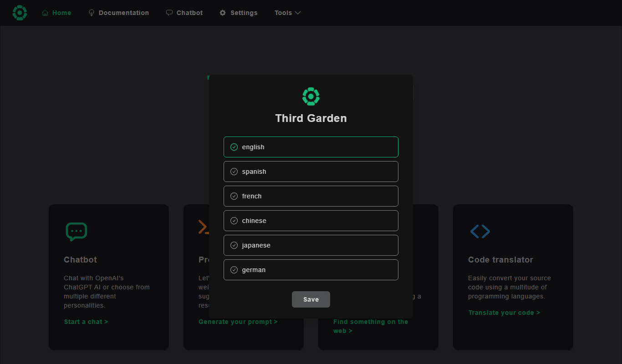Click the Third Garden dialog title
622x364 pixels.
311,118
